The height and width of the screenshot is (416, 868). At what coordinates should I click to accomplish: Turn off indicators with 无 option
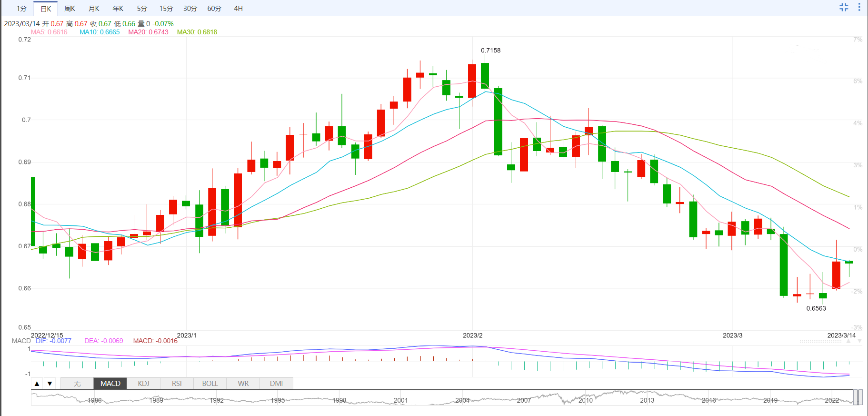(77, 384)
